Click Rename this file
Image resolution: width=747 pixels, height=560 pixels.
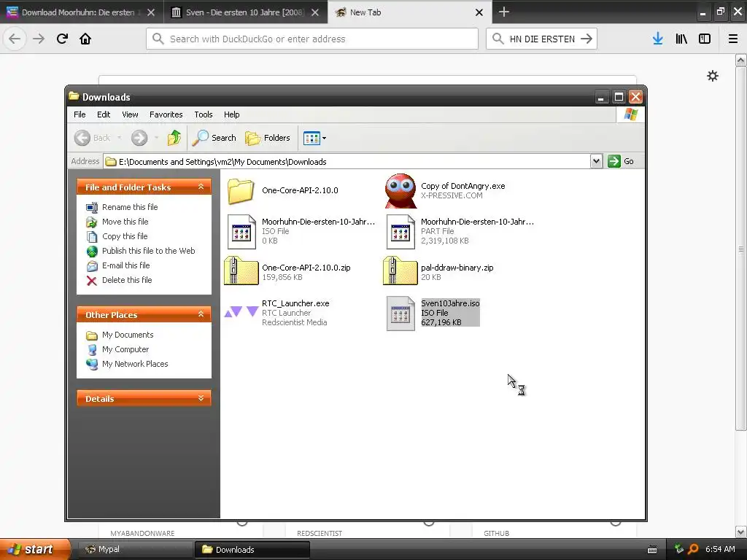coord(130,207)
